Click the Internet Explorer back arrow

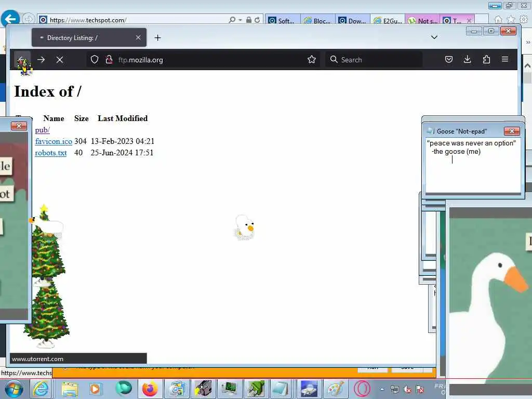(10, 19)
